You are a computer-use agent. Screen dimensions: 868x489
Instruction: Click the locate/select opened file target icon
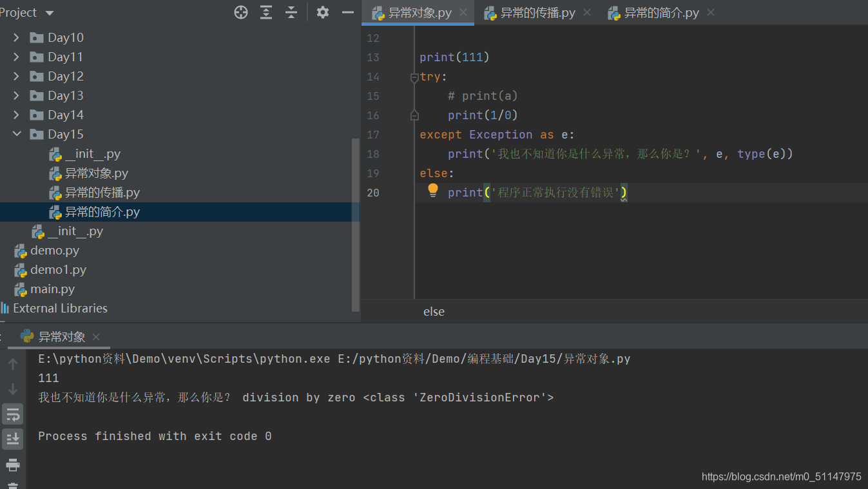coord(241,12)
